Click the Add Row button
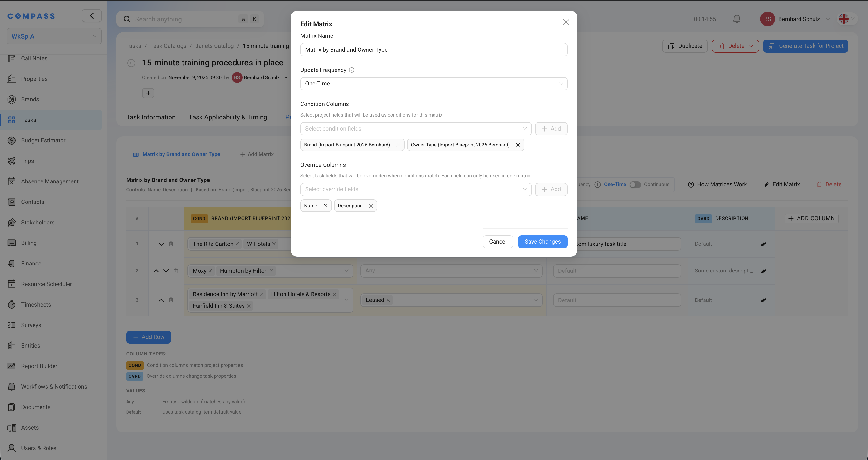This screenshot has height=460, width=868. click(x=149, y=337)
